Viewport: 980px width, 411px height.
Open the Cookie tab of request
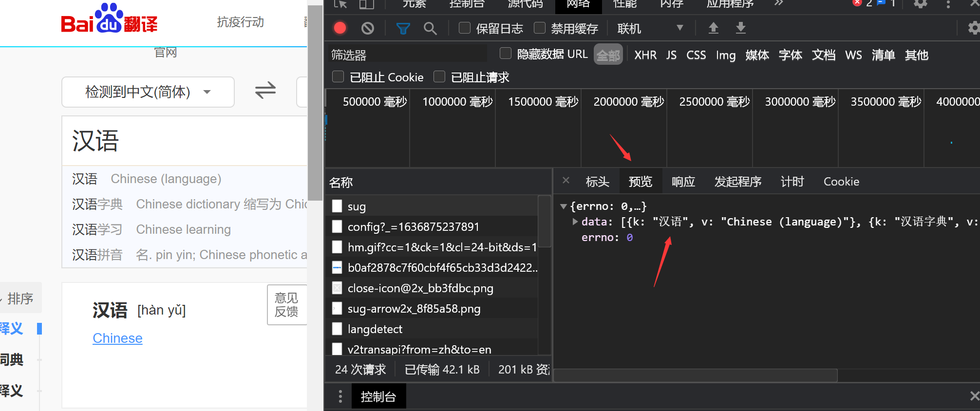click(841, 182)
